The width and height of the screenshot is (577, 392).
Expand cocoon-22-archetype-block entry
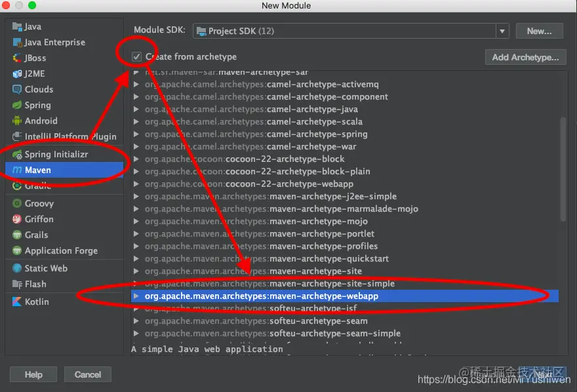(136, 159)
